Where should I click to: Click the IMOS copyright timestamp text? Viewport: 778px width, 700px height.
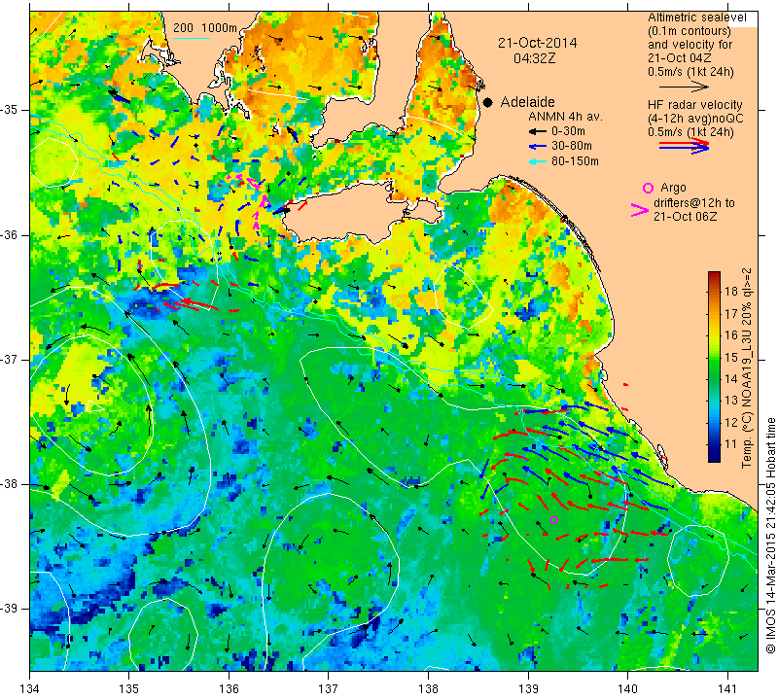tap(770, 536)
